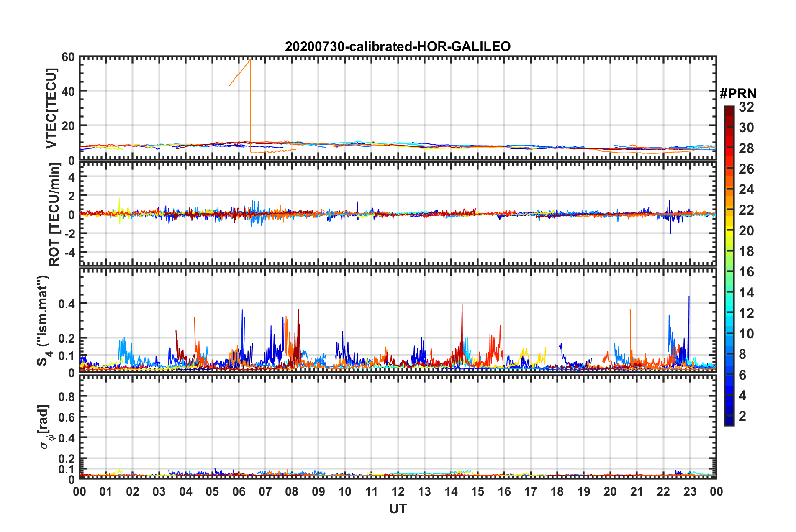Click UT axis tick label "17"
The height and width of the screenshot is (532, 796).
coord(531,491)
